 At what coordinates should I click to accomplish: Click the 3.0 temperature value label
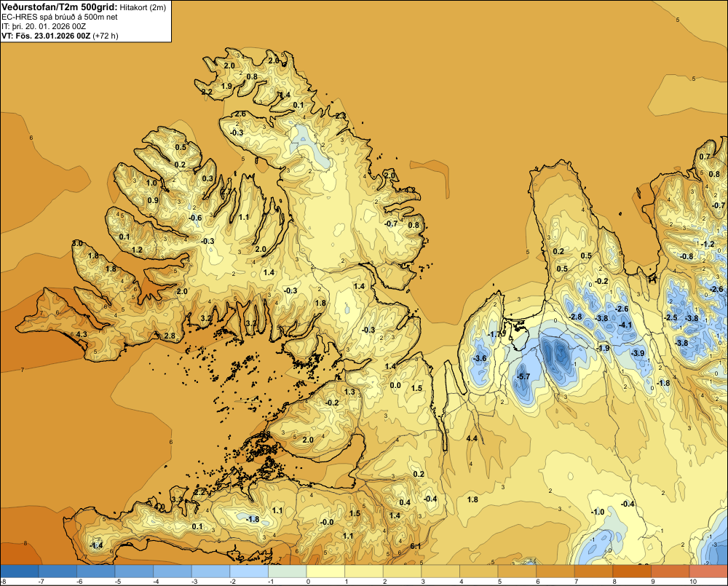78,243
